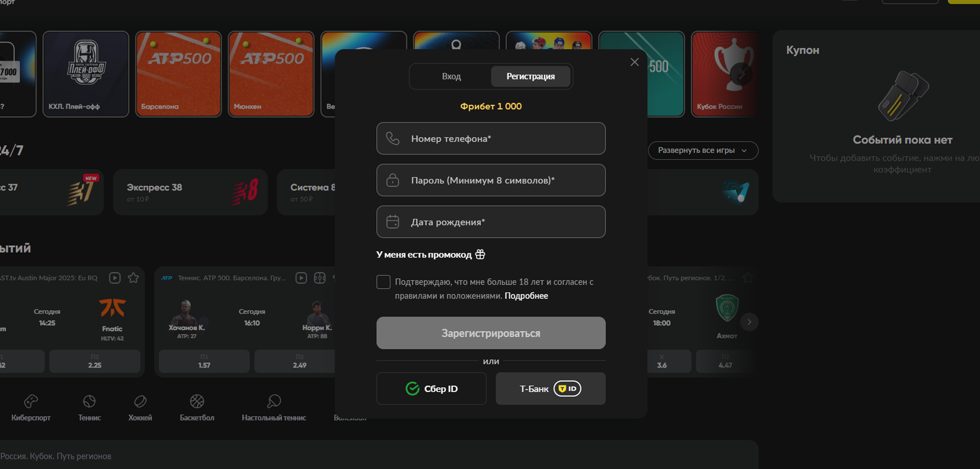This screenshot has height=469, width=980.
Task: Sign up with Сбер ID
Action: pos(431,389)
